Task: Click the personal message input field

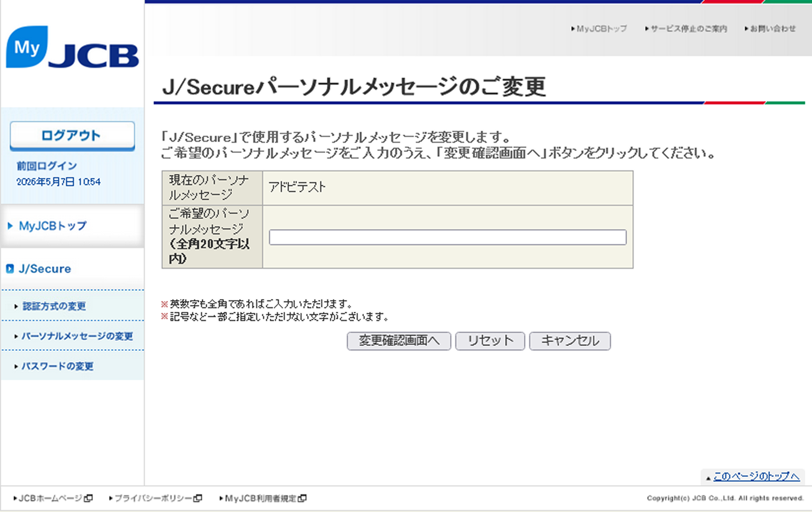Action: point(448,237)
